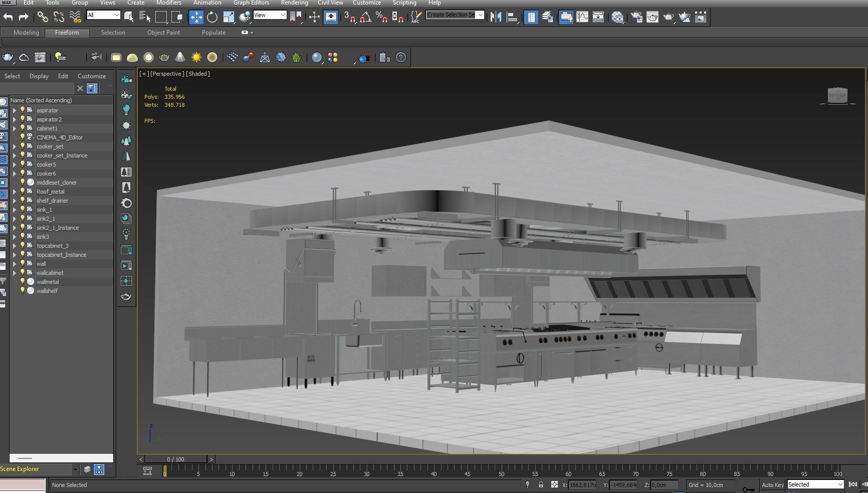Expand the cooker_set node

(x=15, y=146)
